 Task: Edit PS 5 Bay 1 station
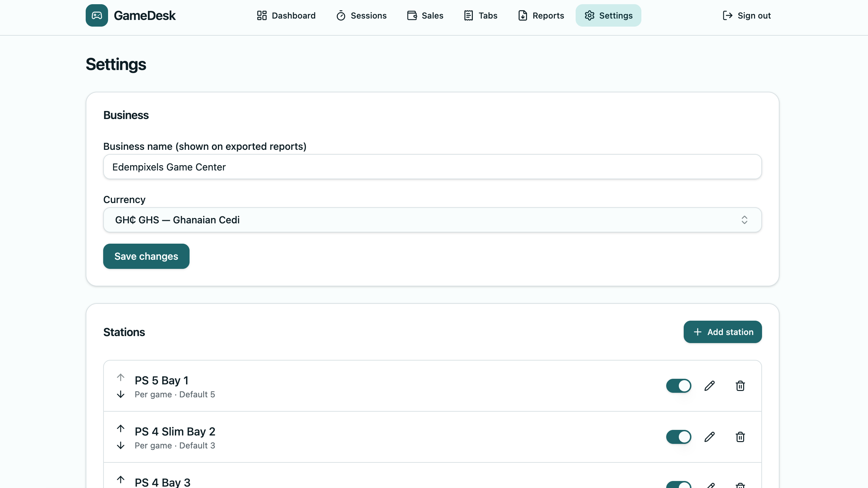tap(710, 386)
